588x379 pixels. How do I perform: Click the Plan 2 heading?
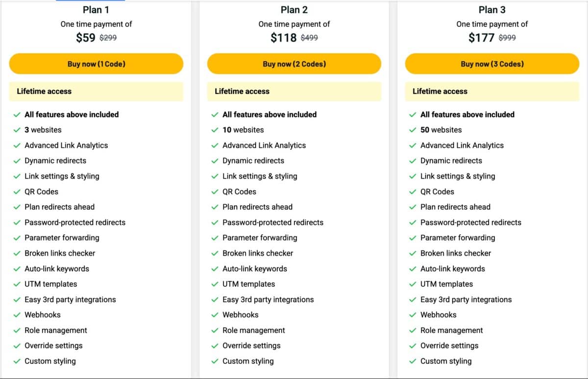294,10
